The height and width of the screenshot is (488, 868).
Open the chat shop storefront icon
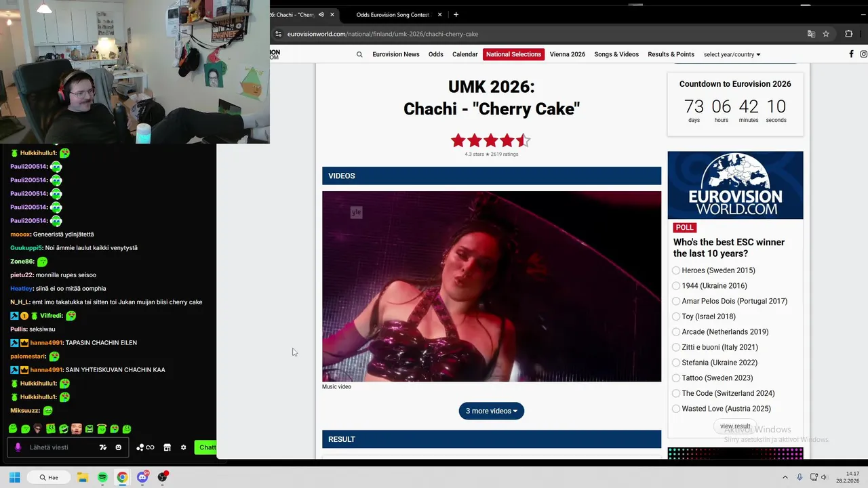click(167, 447)
